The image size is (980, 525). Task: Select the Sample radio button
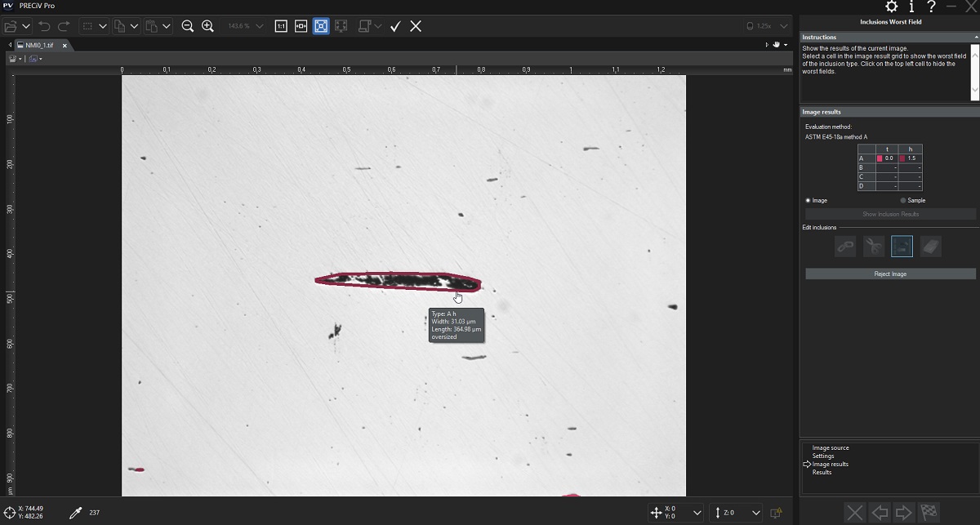click(x=902, y=200)
